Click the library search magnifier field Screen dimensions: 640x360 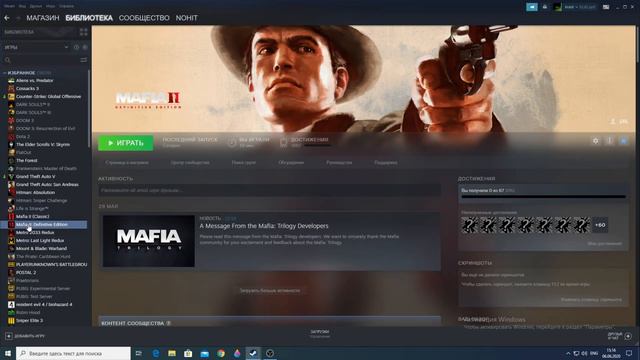pos(41,60)
